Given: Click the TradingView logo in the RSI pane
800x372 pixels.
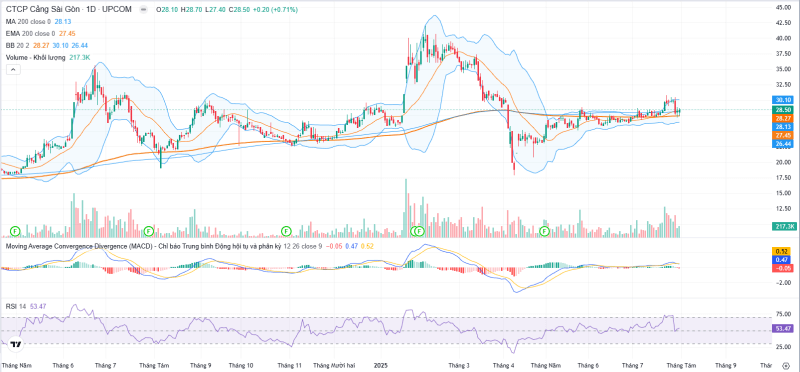Looking at the screenshot, I should (x=15, y=344).
